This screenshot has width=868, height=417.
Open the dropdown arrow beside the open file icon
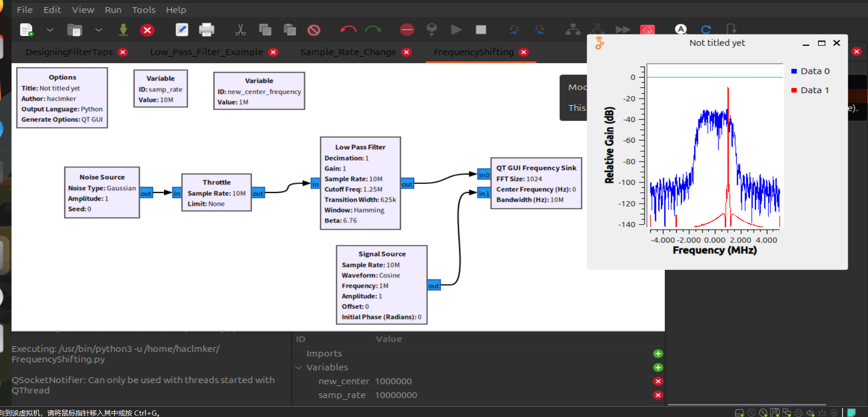99,30
